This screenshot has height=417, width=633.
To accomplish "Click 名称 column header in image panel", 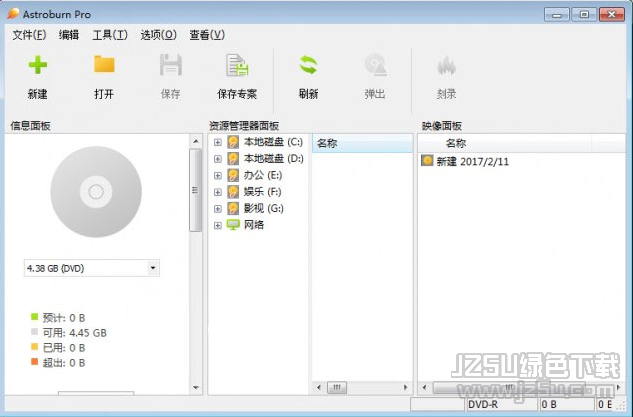I will click(x=505, y=143).
